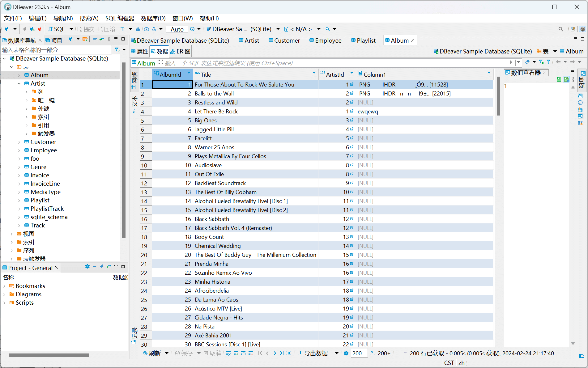Open the metadata panel circle icon in the right strip

point(580,103)
